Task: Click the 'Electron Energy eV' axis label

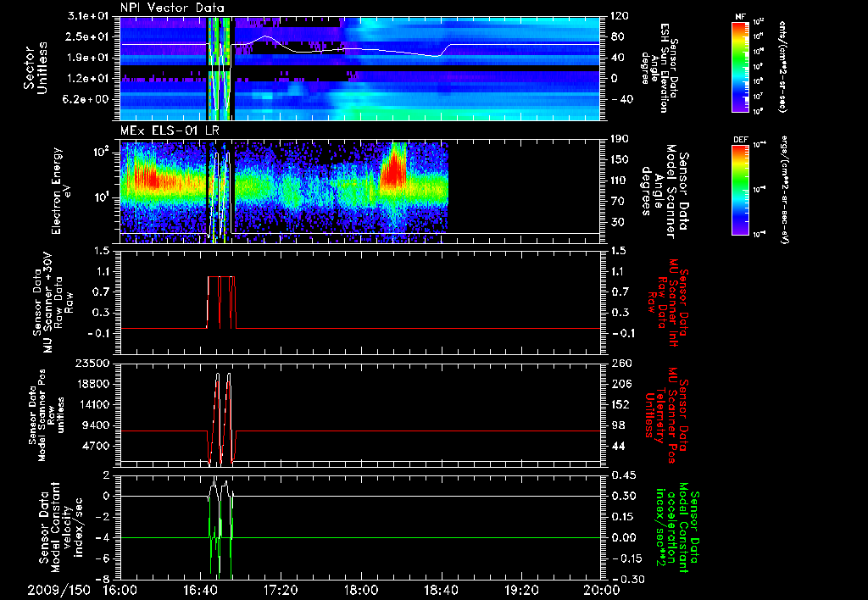Action: click(61, 191)
